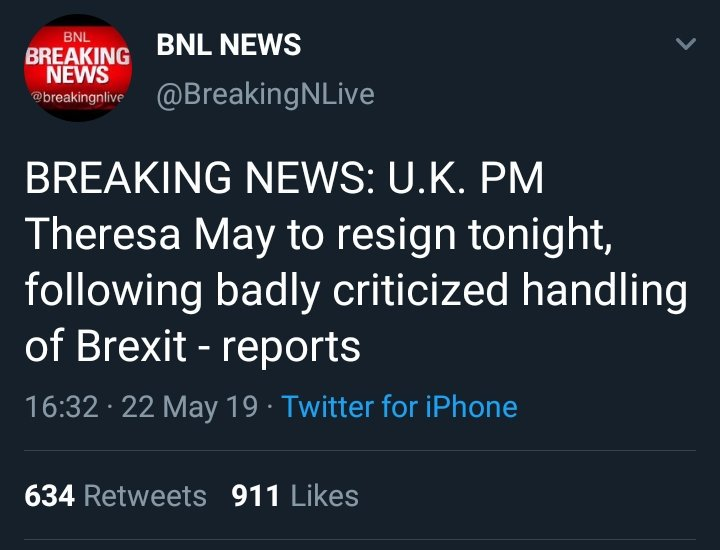Click the small BNL label atop avatar

click(77, 37)
